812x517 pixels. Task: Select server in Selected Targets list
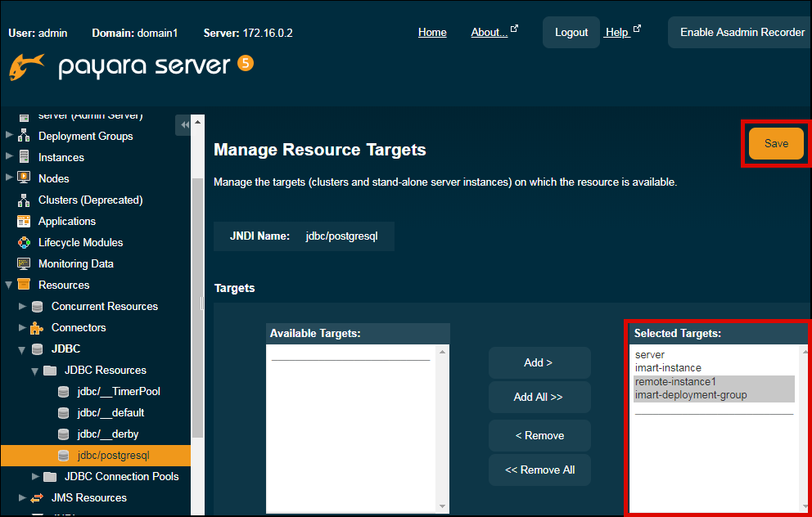650,355
